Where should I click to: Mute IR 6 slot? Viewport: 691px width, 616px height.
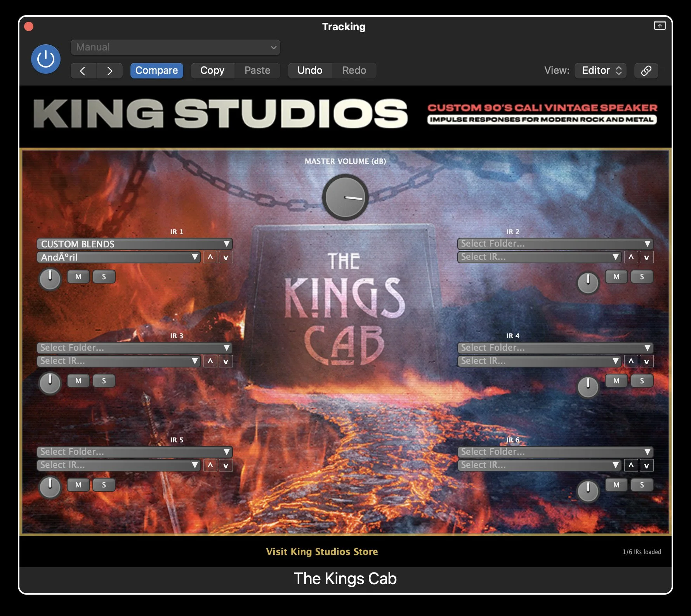pos(616,485)
